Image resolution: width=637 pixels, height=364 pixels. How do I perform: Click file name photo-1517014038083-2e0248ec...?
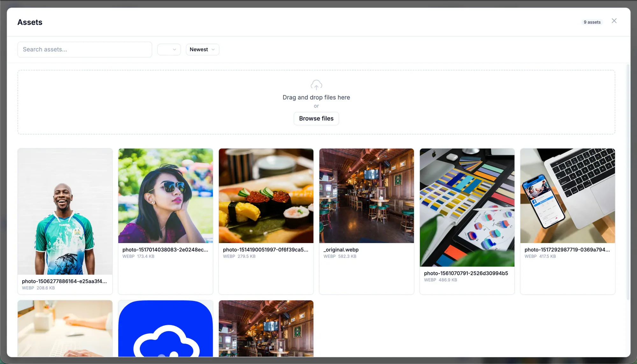[x=165, y=250]
